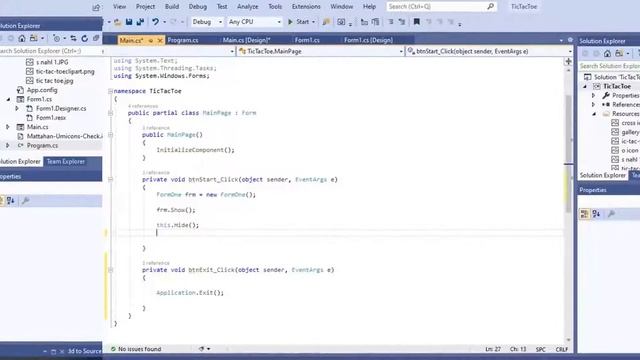Screen dimensions: 640x360
Task: Click the Live Share icon beside View
Action: [96, 7]
